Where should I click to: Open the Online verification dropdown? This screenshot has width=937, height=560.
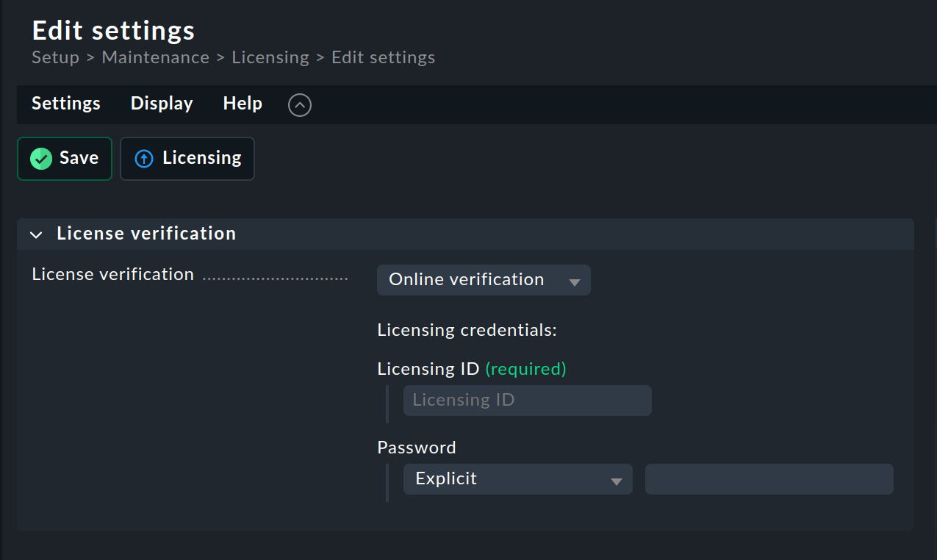tap(484, 280)
